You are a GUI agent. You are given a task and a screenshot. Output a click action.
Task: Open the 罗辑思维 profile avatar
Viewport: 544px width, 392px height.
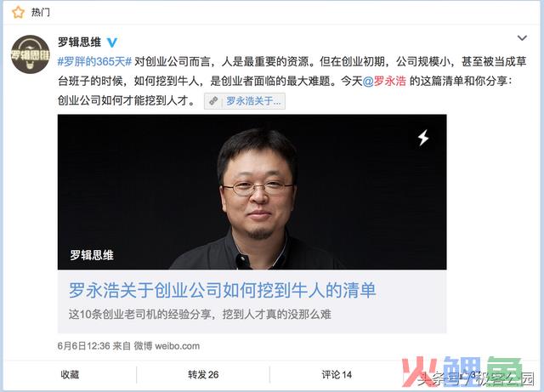tap(31, 54)
